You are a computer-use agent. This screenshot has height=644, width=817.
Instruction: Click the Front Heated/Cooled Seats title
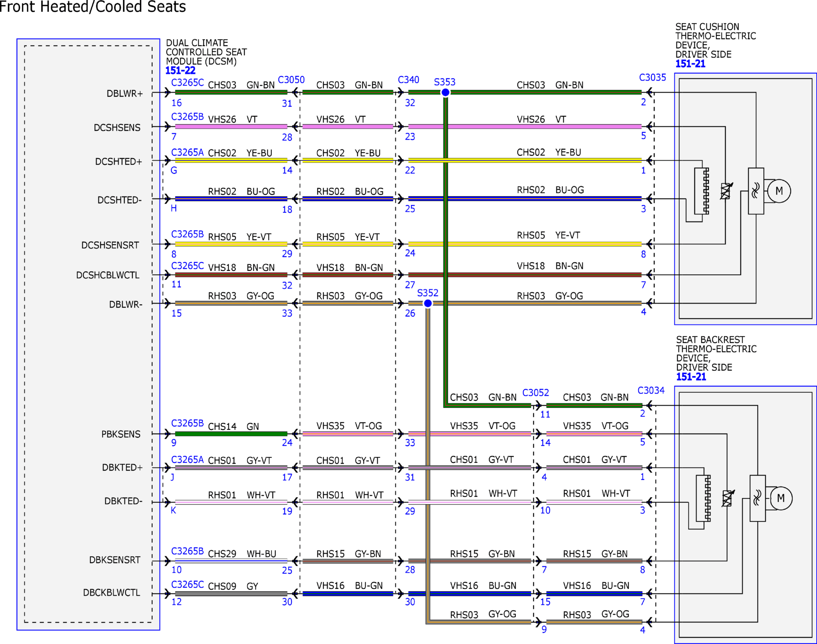point(92,7)
